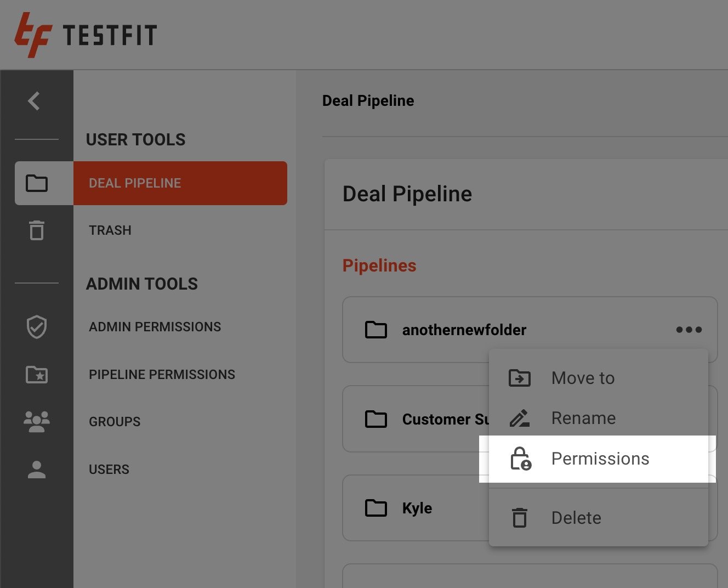Click the Admin Permissions shield icon
The image size is (728, 588).
37,327
